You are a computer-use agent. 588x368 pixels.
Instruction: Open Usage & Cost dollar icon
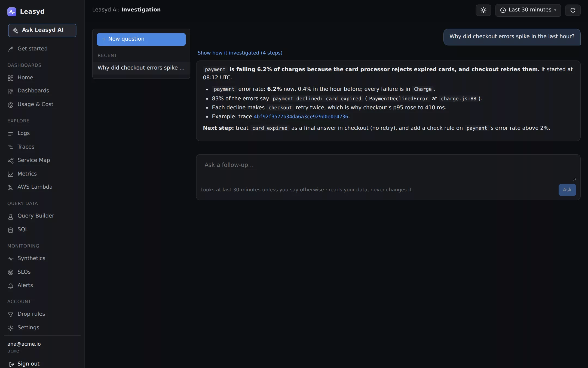pos(11,105)
